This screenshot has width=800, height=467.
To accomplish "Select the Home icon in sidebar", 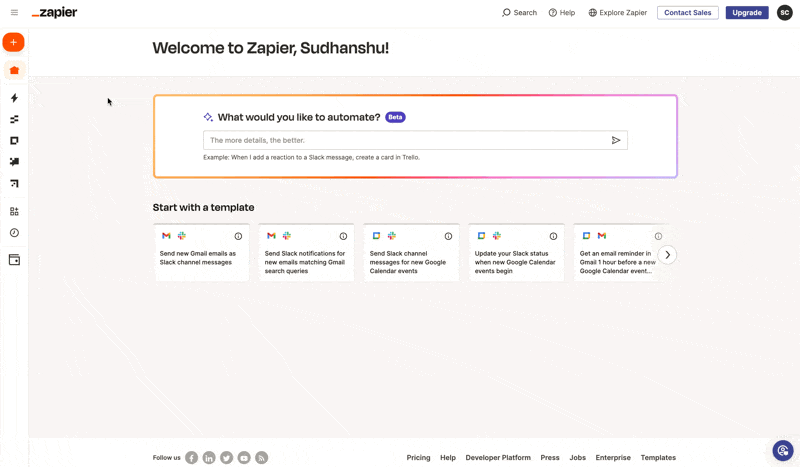I will pyautogui.click(x=14, y=70).
